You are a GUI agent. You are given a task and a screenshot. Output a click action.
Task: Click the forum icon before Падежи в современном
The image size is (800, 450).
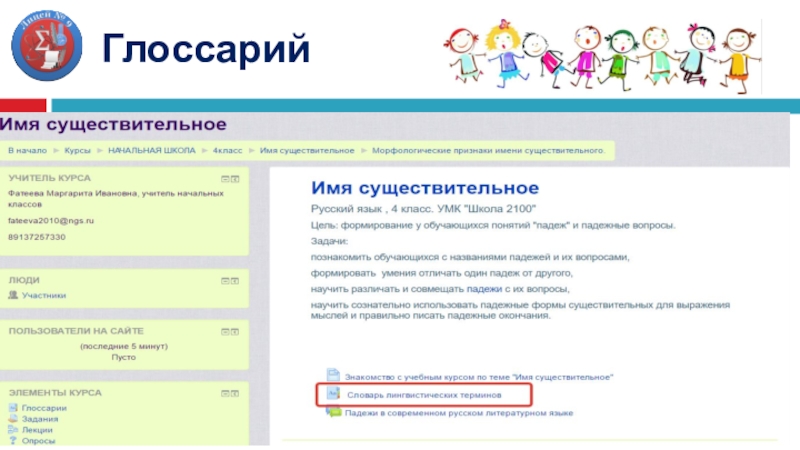[x=333, y=412]
